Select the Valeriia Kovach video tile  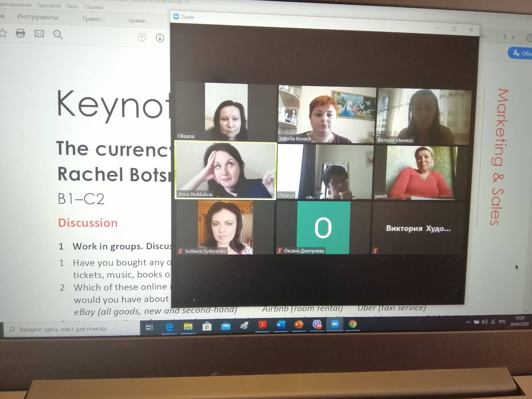pyautogui.click(x=327, y=114)
